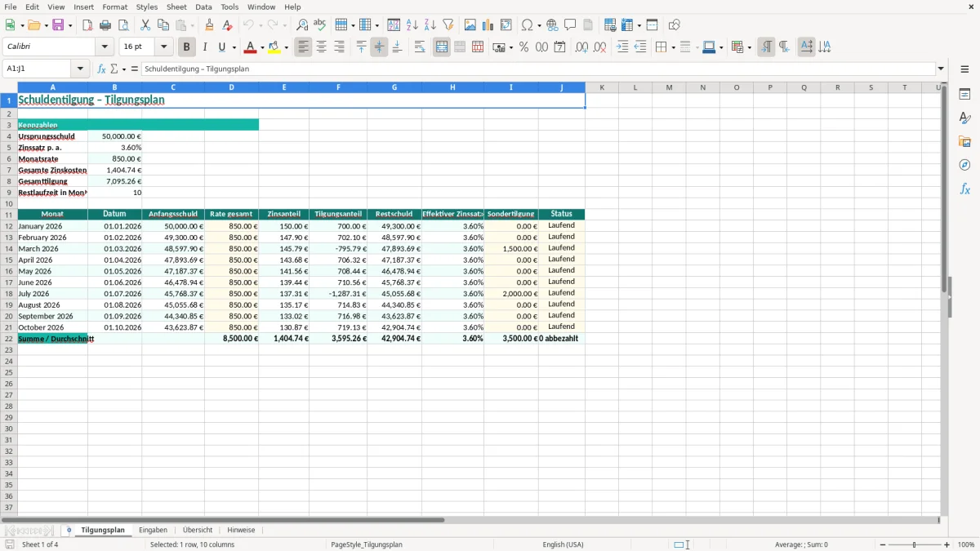This screenshot has width=980, height=551.
Task: Click the zoom slider
Action: click(915, 544)
